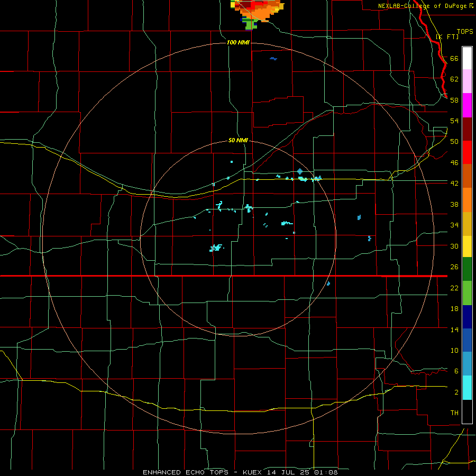Click the 46 legend value

(x=454, y=163)
